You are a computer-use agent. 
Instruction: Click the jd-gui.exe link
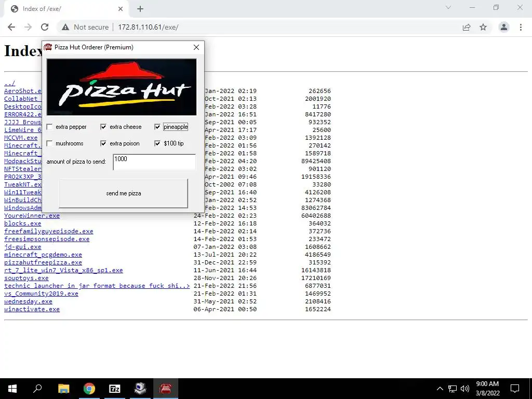coord(23,247)
